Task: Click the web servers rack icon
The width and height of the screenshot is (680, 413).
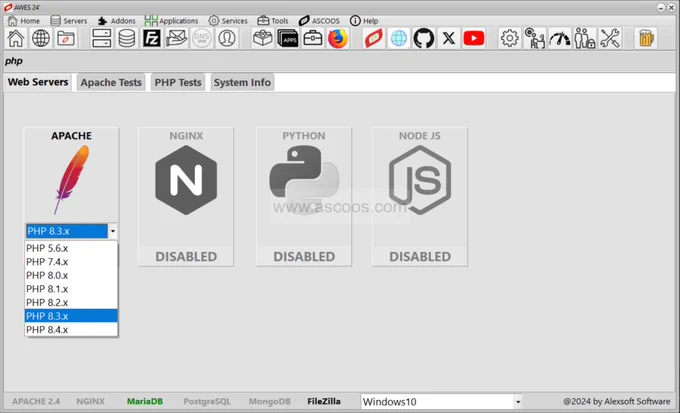Action: (101, 38)
